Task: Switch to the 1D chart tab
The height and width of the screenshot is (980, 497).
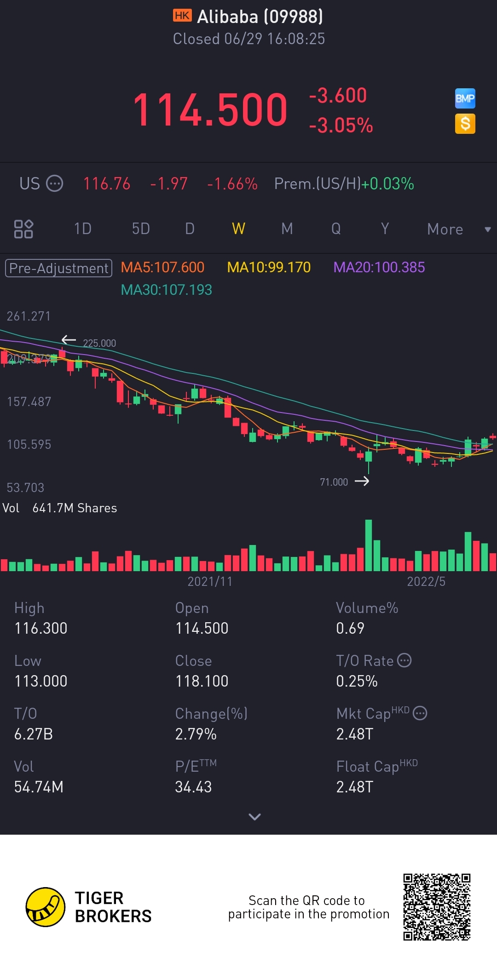Action: pos(83,229)
